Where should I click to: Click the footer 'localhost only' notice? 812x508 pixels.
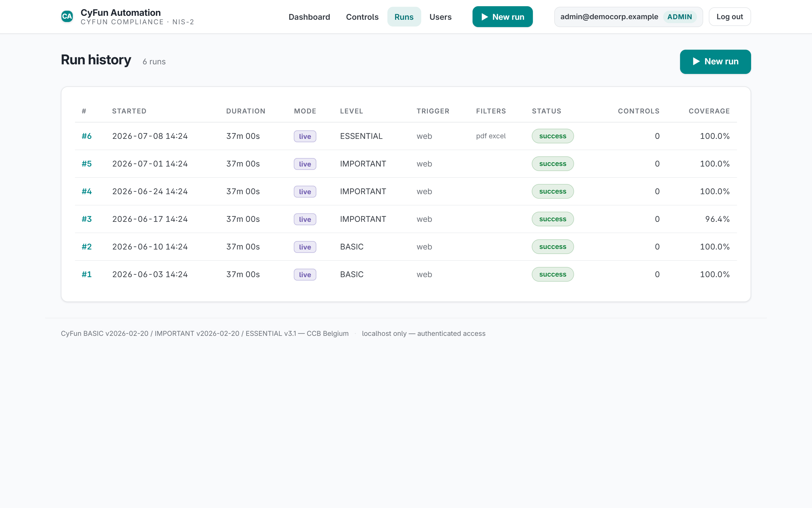coord(423,333)
